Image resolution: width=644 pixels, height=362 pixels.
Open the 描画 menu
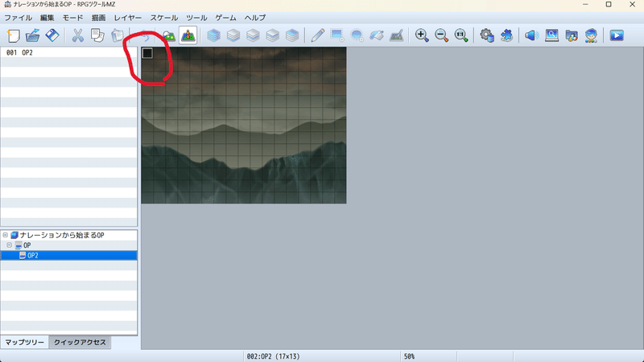pos(98,18)
